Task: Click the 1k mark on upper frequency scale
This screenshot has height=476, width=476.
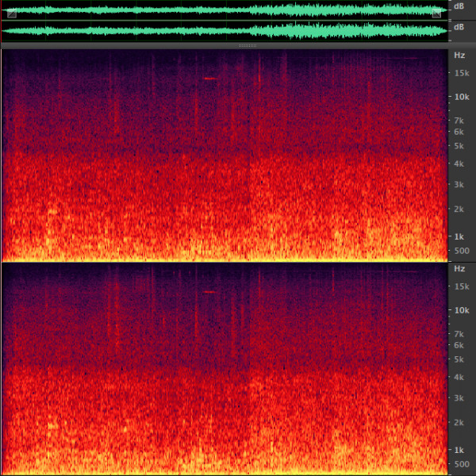Action: pyautogui.click(x=459, y=236)
